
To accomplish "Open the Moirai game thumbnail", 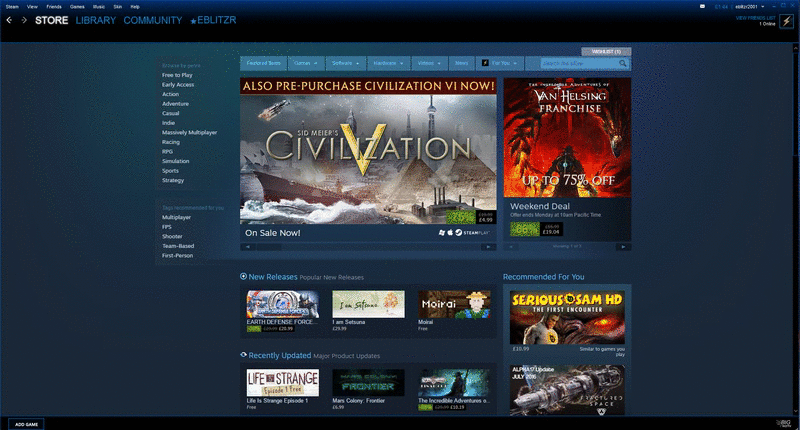I will [454, 305].
